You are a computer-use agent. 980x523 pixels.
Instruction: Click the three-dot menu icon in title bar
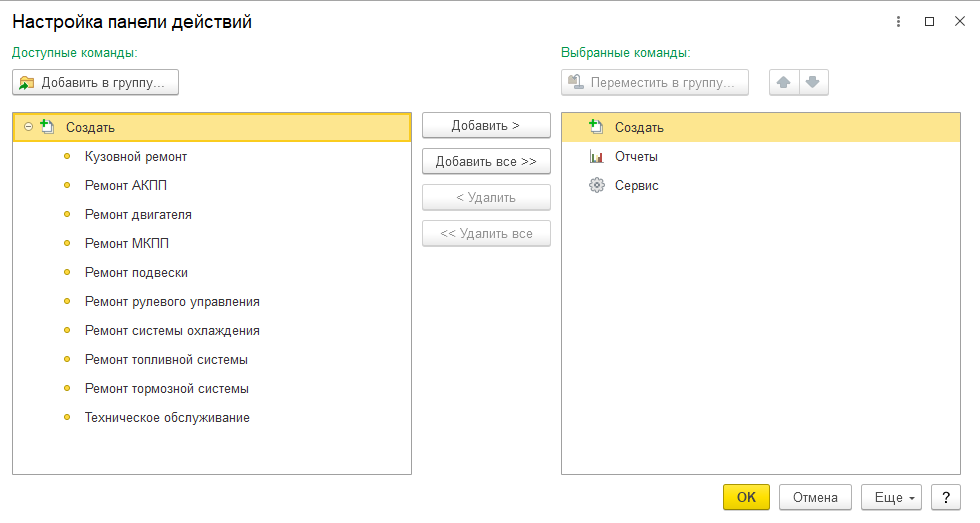click(x=898, y=22)
